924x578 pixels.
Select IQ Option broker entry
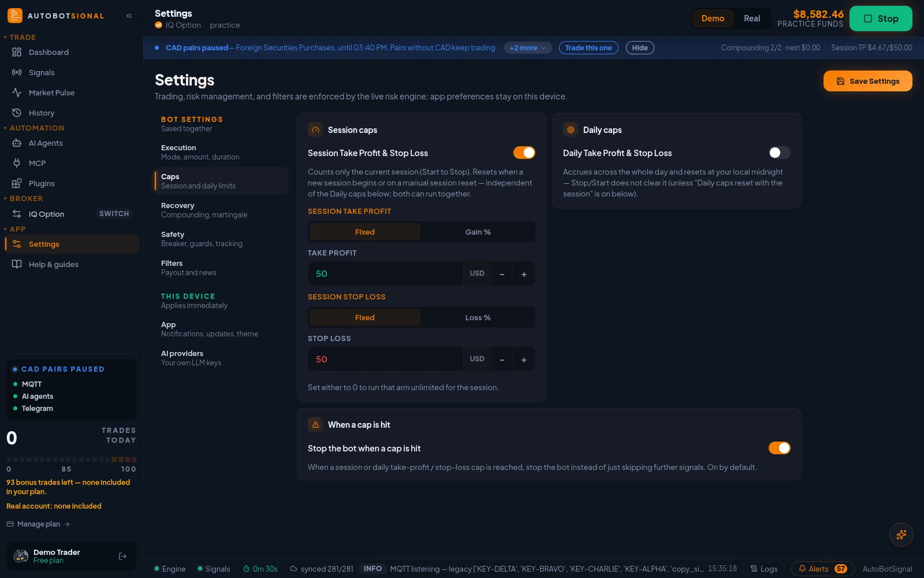pyautogui.click(x=47, y=214)
